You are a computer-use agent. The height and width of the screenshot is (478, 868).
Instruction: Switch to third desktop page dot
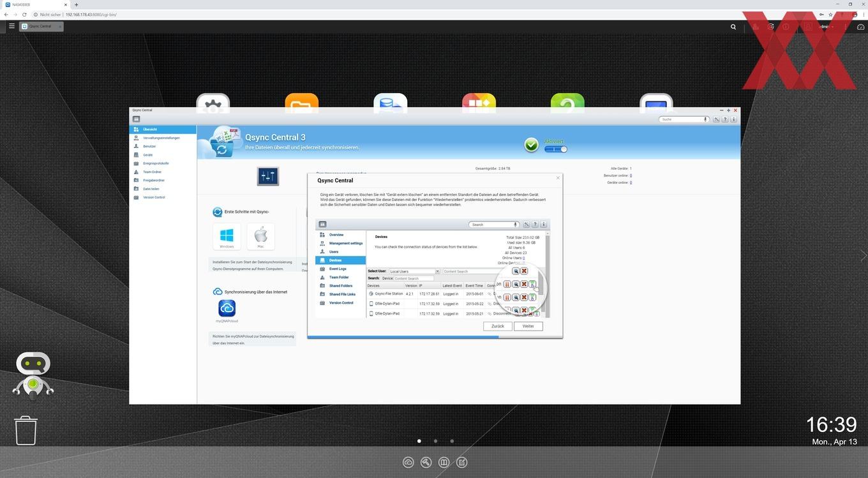(x=452, y=441)
